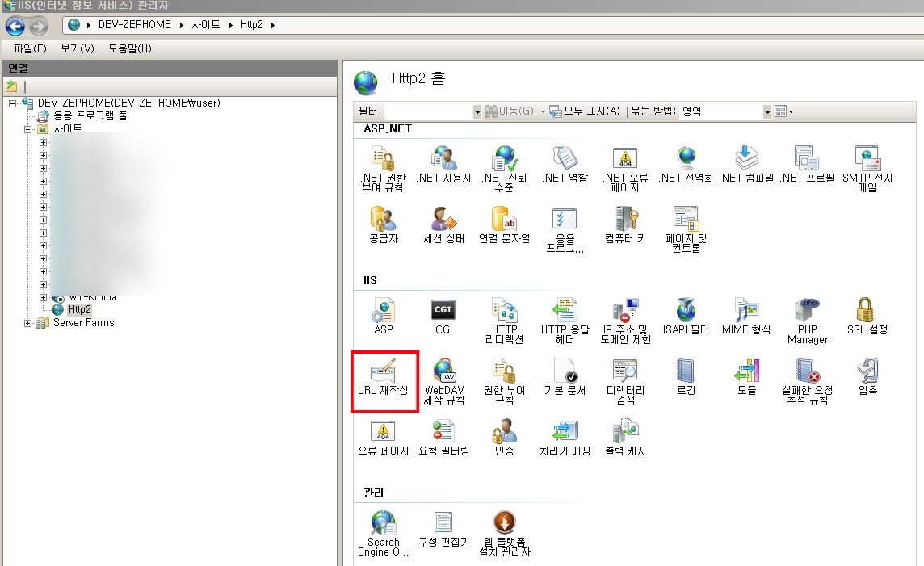This screenshot has width=924, height=566.
Task: Open the 출력 캐시 feature
Action: click(x=625, y=438)
